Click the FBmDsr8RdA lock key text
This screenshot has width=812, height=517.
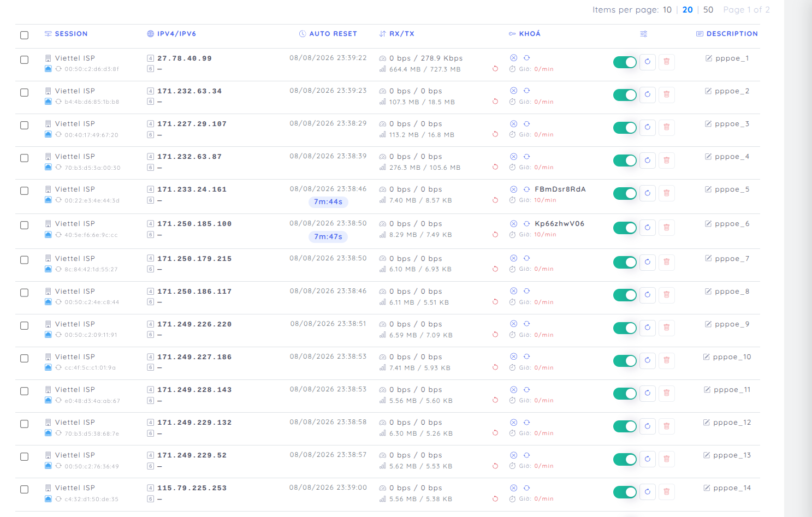pyautogui.click(x=560, y=189)
